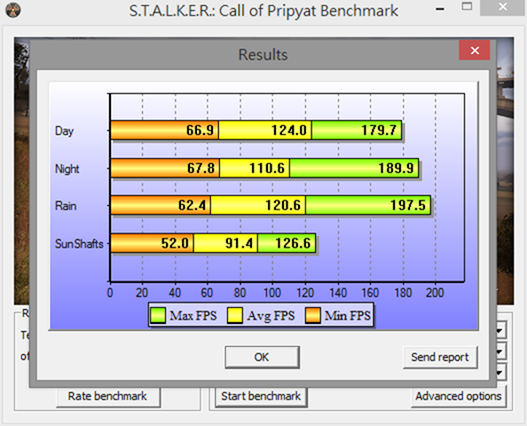Click the orange Min FPS legend swatch
527x426 pixels.
(313, 316)
